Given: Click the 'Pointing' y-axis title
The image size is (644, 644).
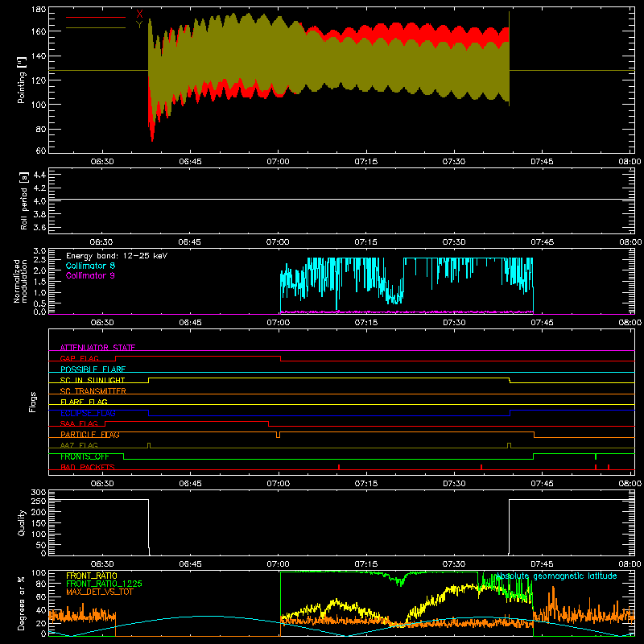Looking at the screenshot, I should pos(22,80).
